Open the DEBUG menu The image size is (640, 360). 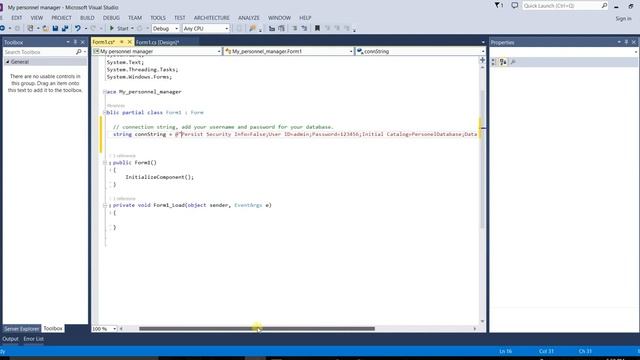coord(111,18)
